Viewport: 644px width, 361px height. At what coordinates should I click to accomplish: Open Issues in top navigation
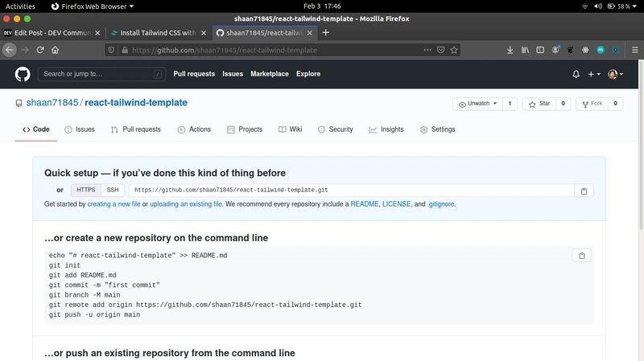pyautogui.click(x=233, y=74)
